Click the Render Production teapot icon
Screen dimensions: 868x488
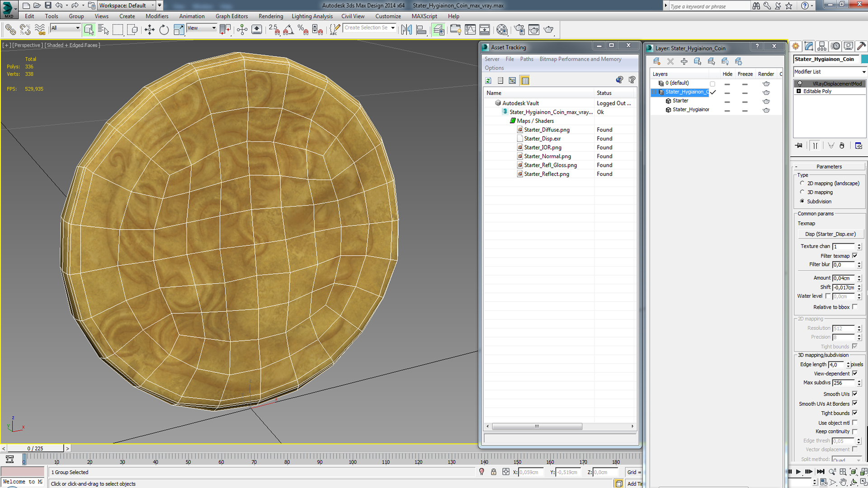(x=548, y=30)
